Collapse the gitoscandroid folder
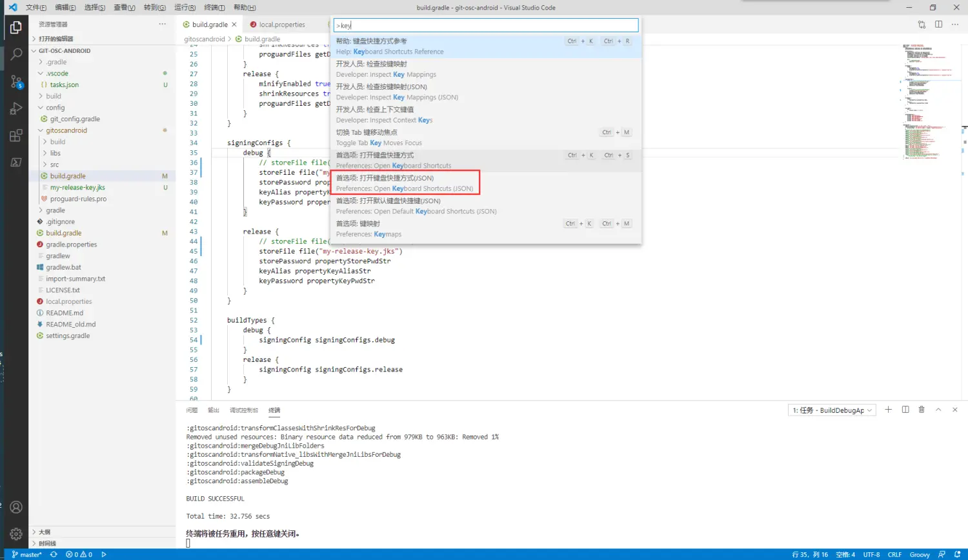Screen dimensions: 968x560 coord(66,130)
